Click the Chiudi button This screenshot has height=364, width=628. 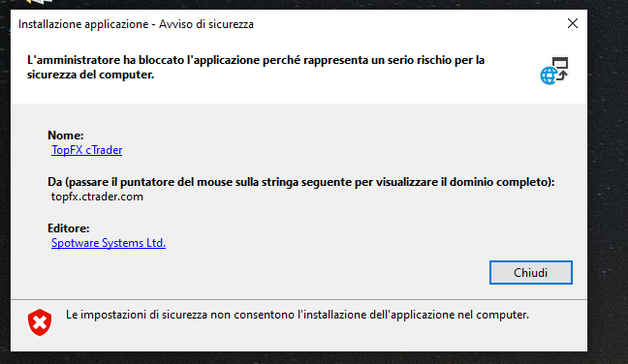[x=531, y=272]
